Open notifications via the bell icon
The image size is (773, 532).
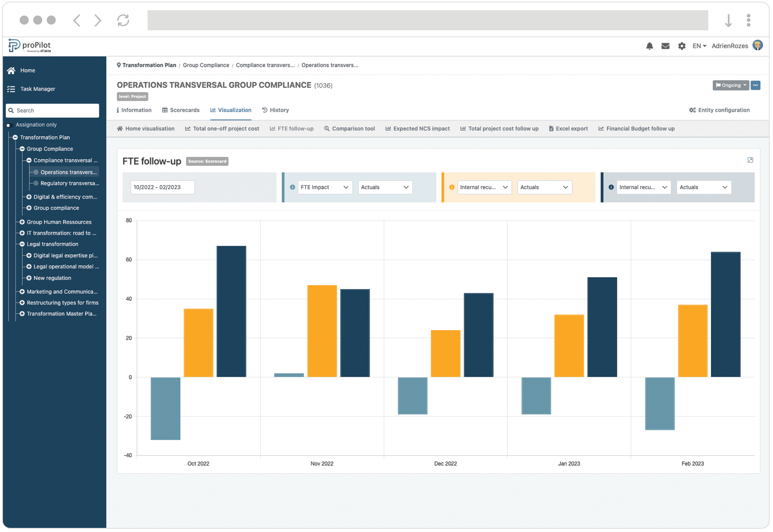pyautogui.click(x=650, y=46)
